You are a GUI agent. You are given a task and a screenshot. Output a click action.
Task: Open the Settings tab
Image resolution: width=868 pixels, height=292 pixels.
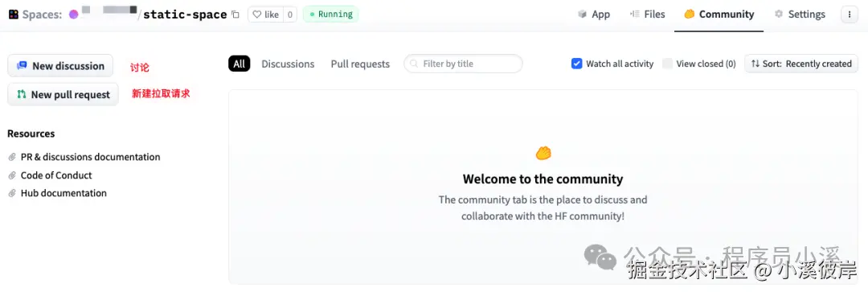tap(800, 14)
